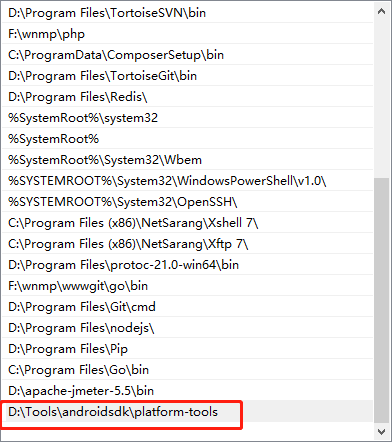Click the scrollbar track above the thumb
The height and width of the screenshot is (442, 392).
(382, 99)
